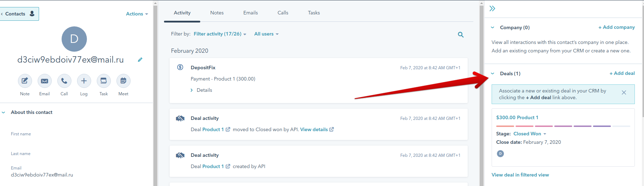
Task: Collapse the Deals (1) section
Action: click(493, 73)
